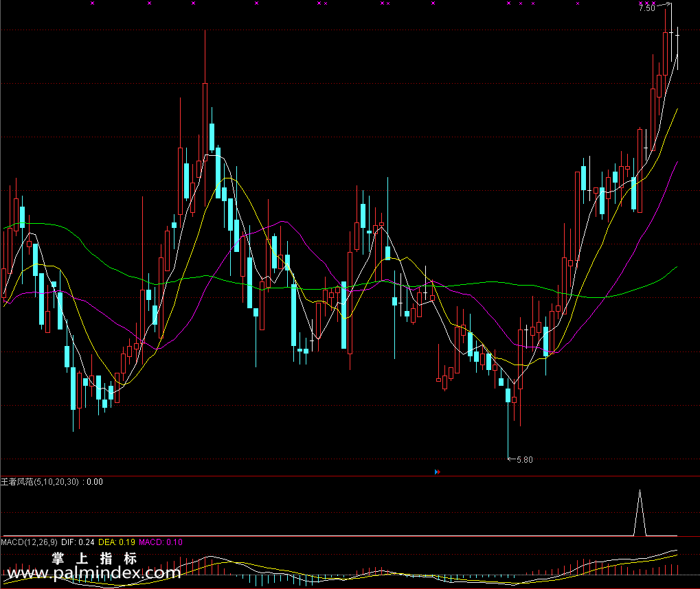Click the yellow "DEA: 0.19" readout
The width and height of the screenshot is (700, 589).
pyautogui.click(x=117, y=542)
